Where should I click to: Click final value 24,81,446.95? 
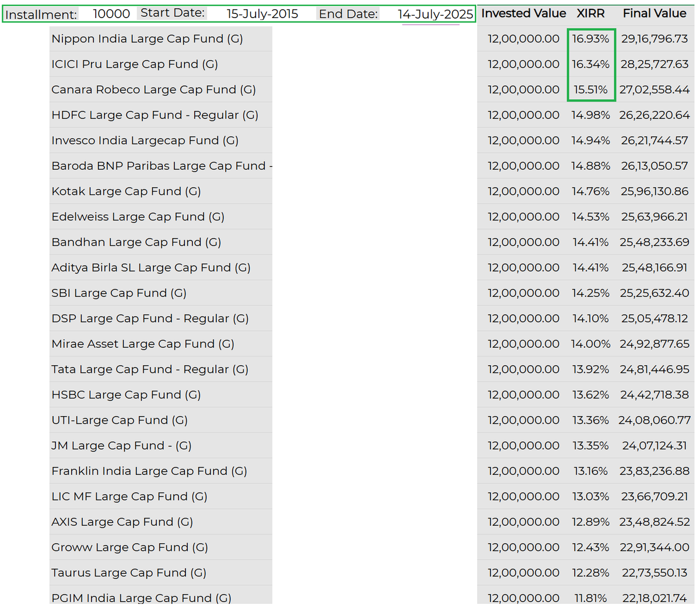click(654, 369)
